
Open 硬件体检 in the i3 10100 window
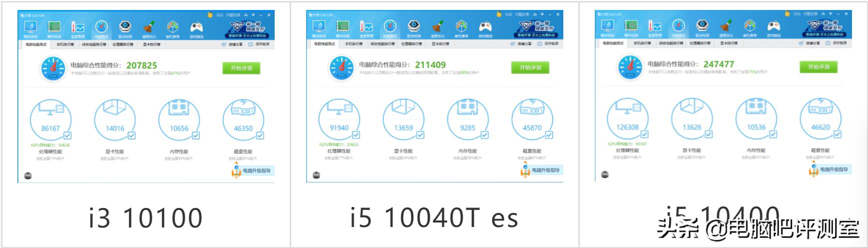(31, 28)
